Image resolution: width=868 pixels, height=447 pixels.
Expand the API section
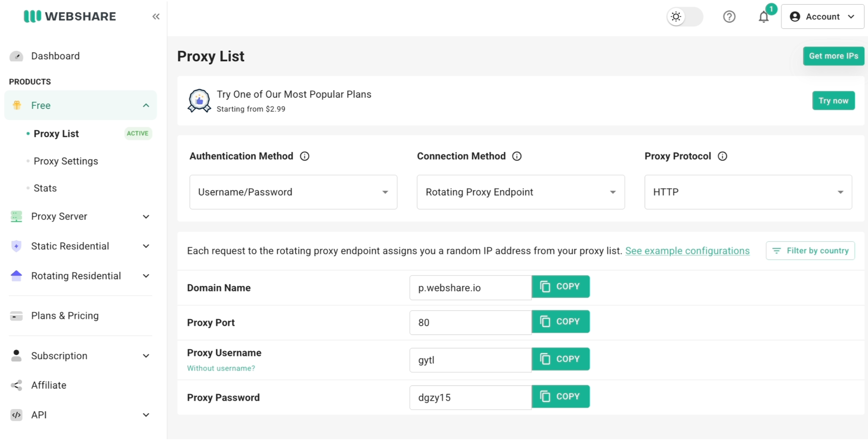click(x=146, y=415)
